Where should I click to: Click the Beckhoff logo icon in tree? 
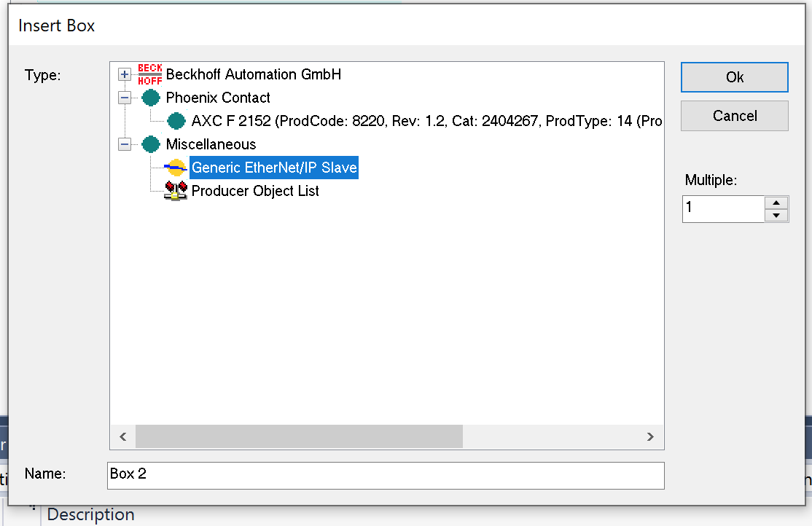point(150,74)
